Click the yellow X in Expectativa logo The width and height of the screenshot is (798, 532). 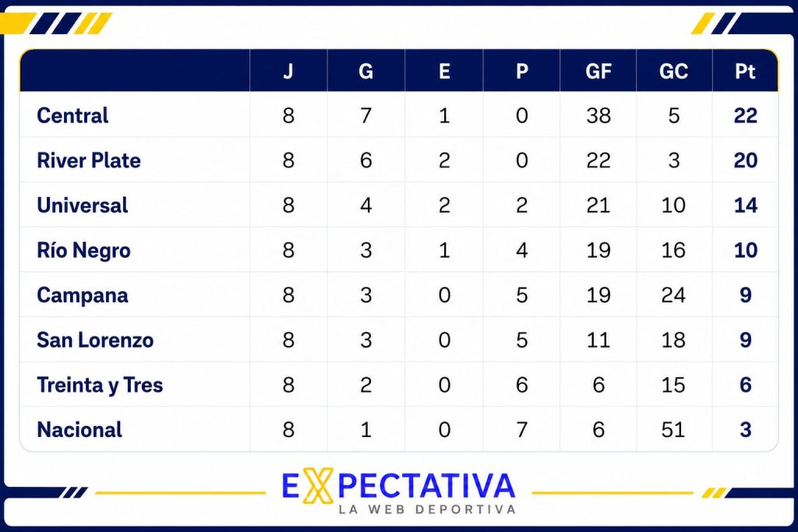318,486
